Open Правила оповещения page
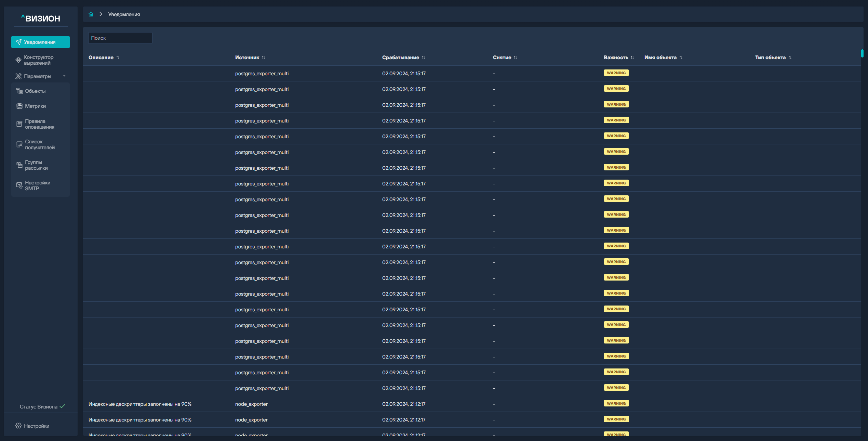Screen dimensions: 868x441 point(39,124)
